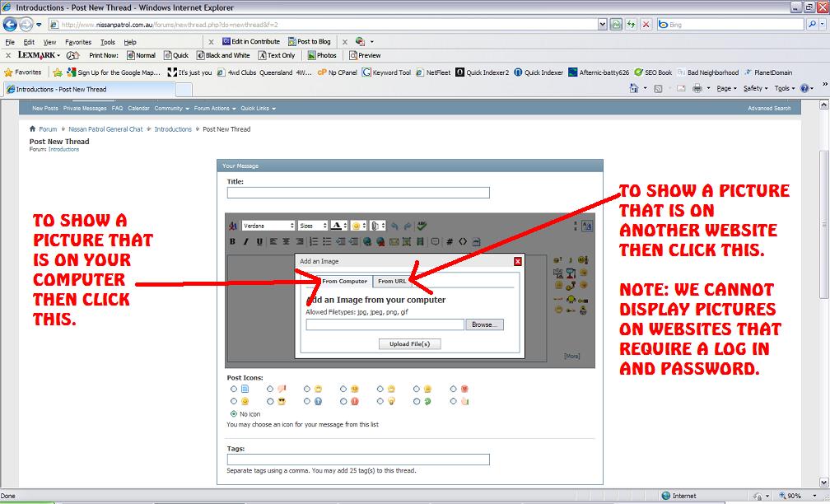Select the red angry face post icon radio
830x504 pixels.
453,389
